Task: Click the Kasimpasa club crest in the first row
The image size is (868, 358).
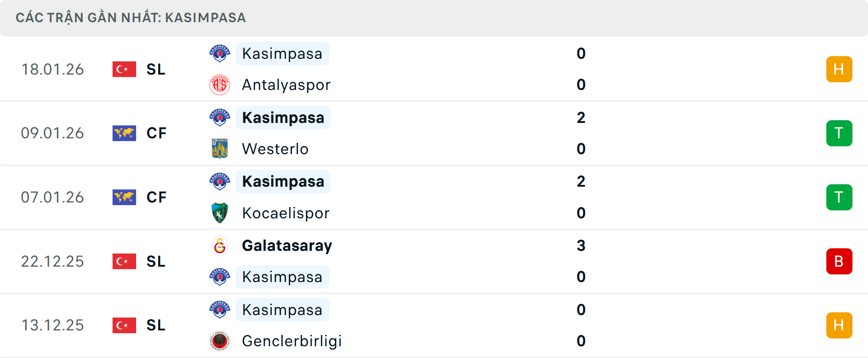Action: point(220,53)
